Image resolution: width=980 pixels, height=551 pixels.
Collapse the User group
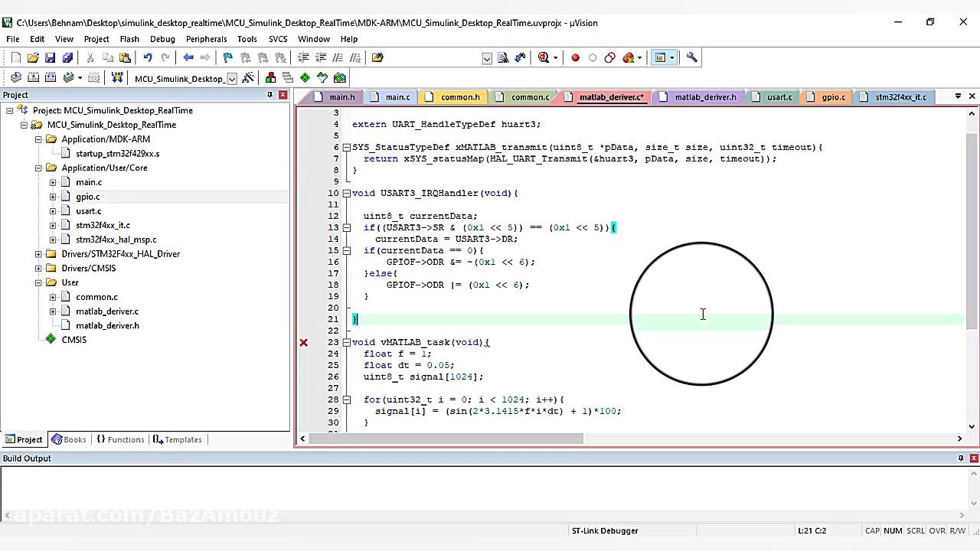pyautogui.click(x=38, y=282)
